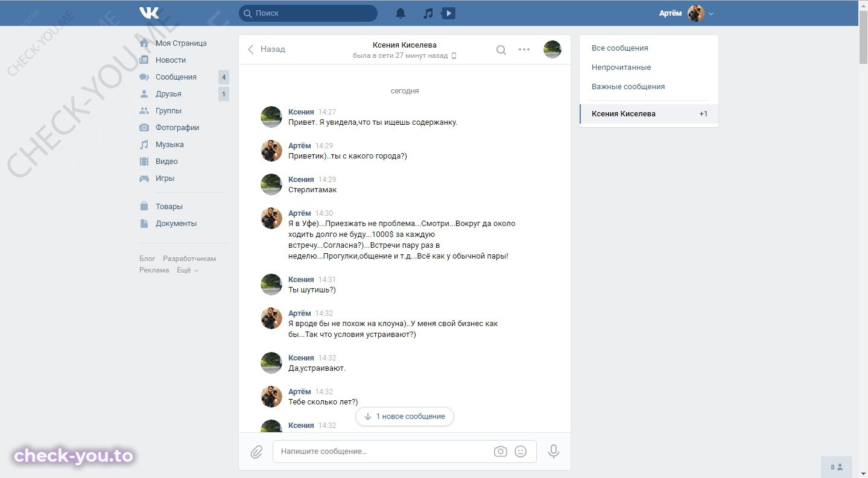Record a voice message with the microphone
868x478 pixels.
554,451
